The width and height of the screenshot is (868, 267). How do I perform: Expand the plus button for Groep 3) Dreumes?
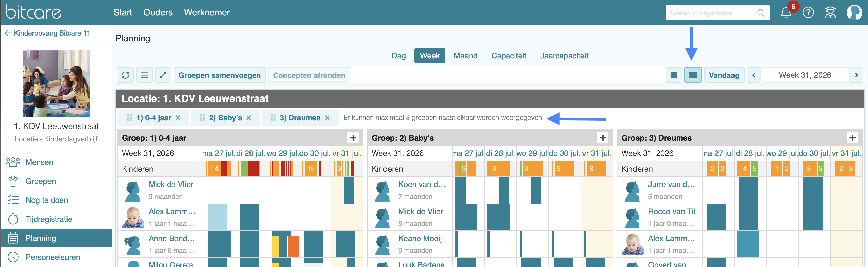tap(852, 138)
